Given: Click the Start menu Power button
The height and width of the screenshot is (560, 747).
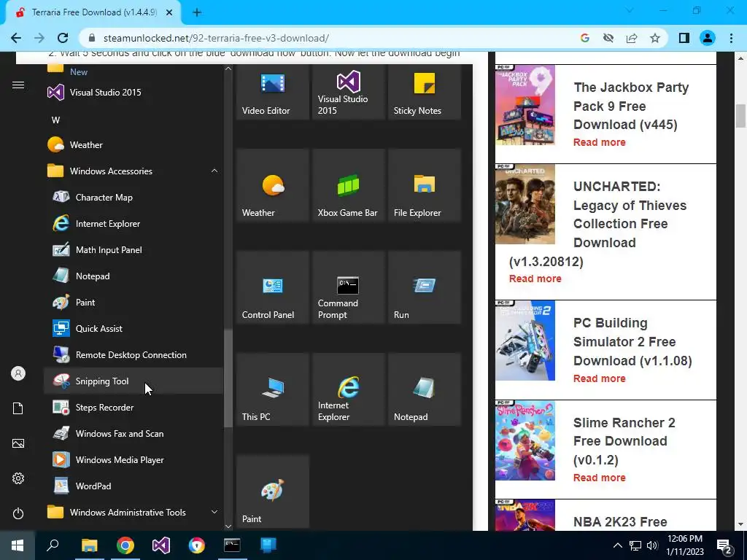Looking at the screenshot, I should 18,513.
